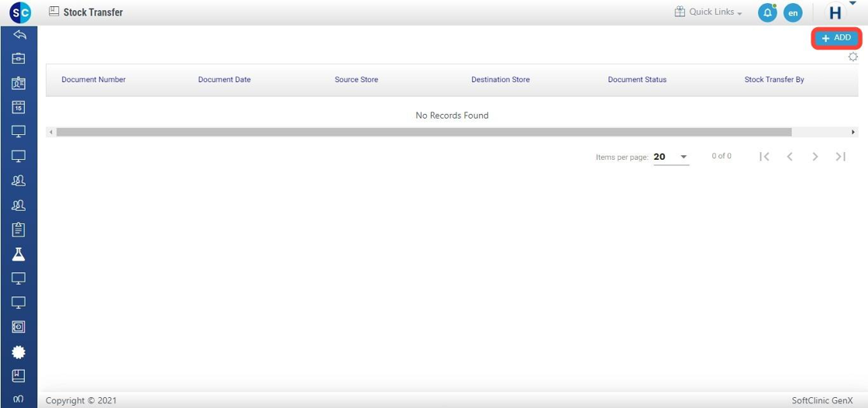868x408 pixels.
Task: Open the notifications bell icon
Action: [767, 12]
